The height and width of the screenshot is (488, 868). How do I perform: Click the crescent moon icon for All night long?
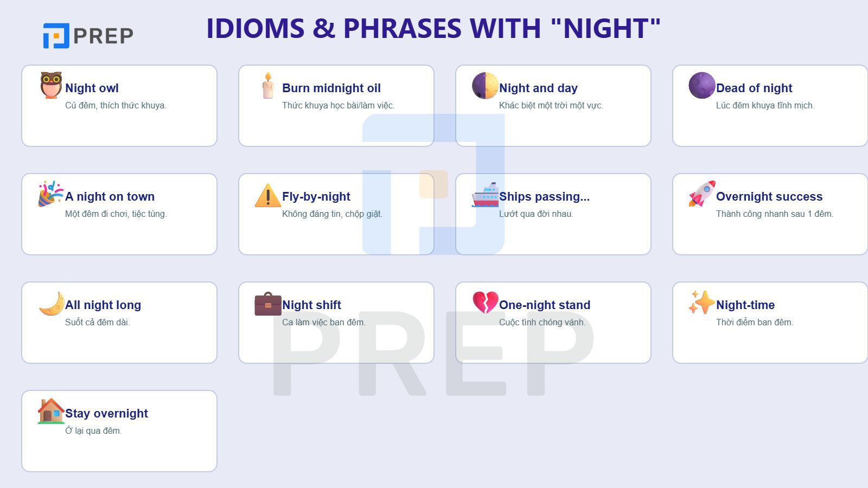tap(52, 303)
